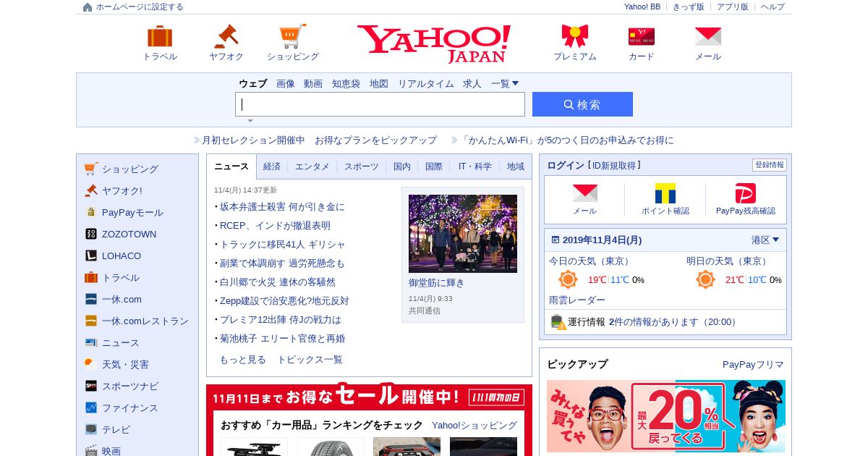
Task: Click the blue 検索 button
Action: 582,104
